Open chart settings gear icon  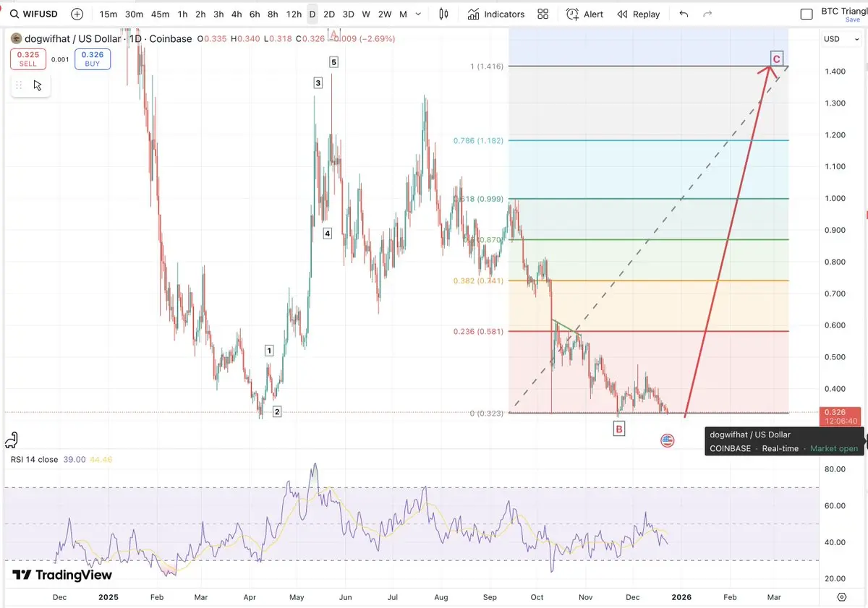[842, 596]
